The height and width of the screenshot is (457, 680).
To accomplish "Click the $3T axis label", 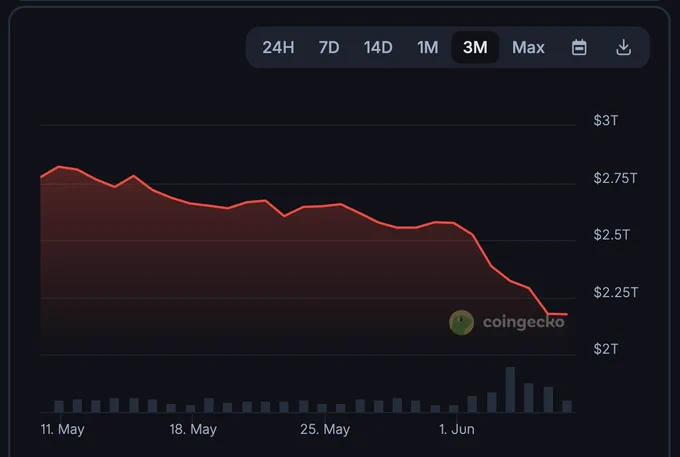I will tap(605, 120).
